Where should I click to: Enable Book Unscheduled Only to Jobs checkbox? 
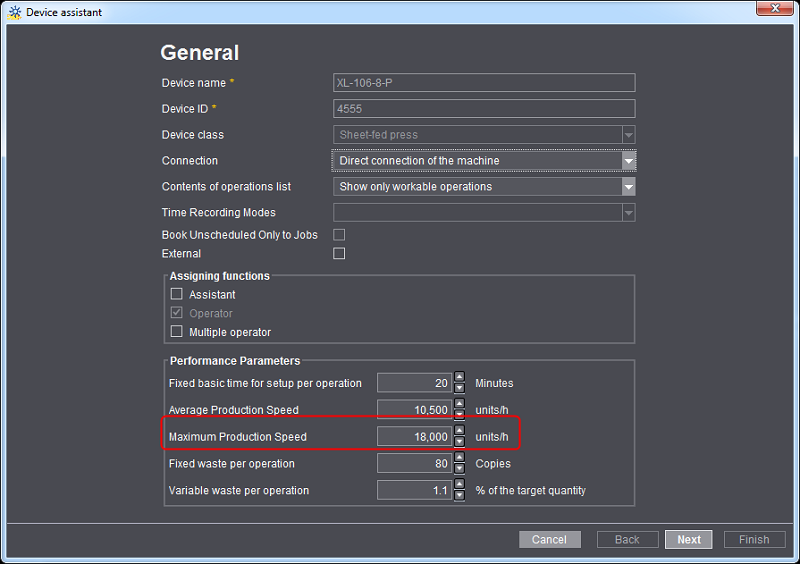click(339, 235)
